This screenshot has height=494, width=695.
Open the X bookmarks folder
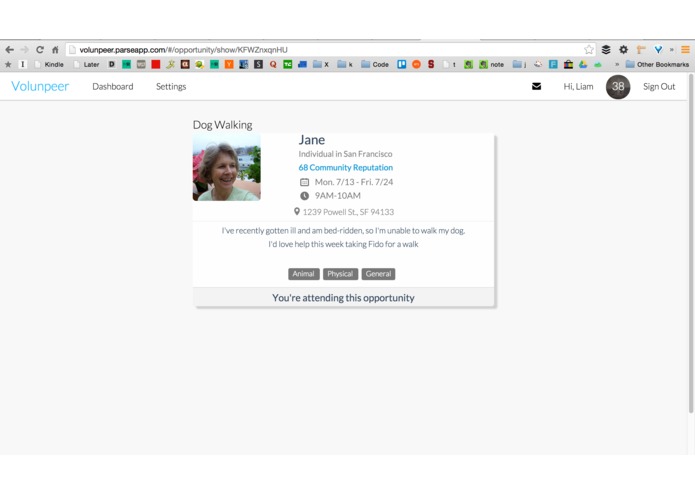[x=321, y=64]
